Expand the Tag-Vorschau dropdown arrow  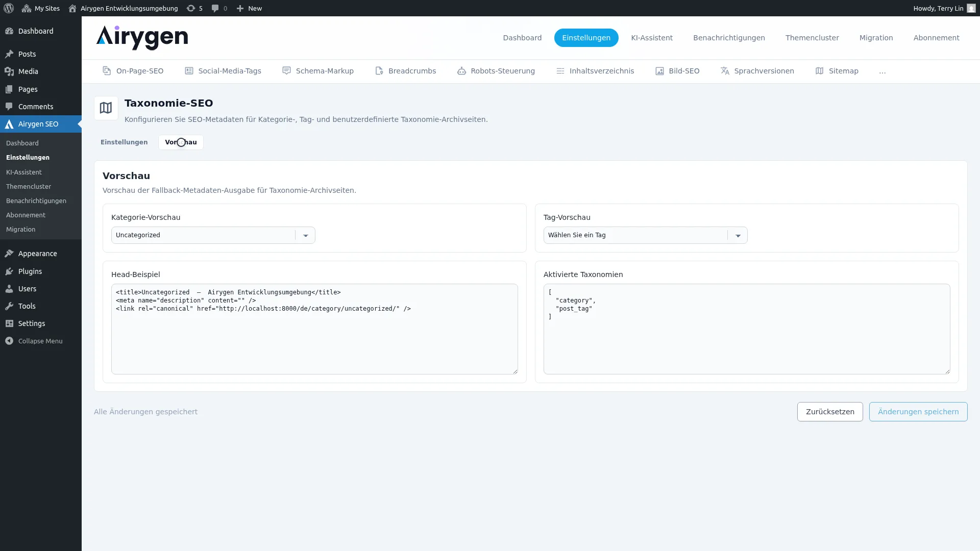coord(738,235)
